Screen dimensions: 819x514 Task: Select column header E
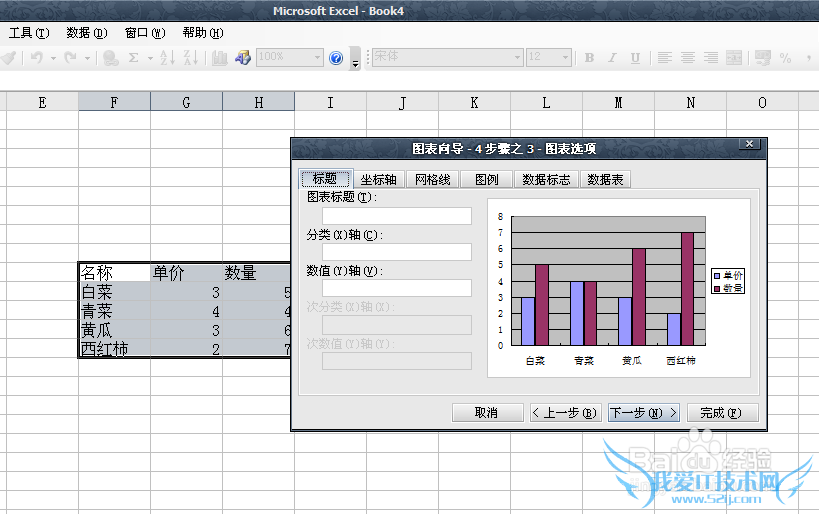[x=42, y=102]
